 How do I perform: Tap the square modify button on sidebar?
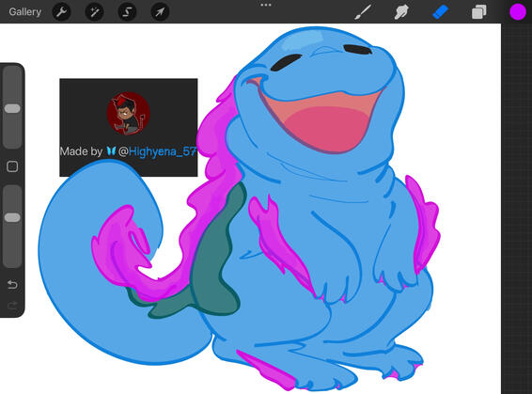[x=12, y=166]
